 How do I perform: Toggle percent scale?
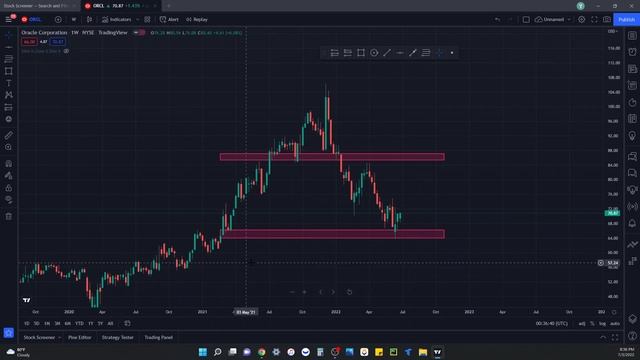coord(592,323)
